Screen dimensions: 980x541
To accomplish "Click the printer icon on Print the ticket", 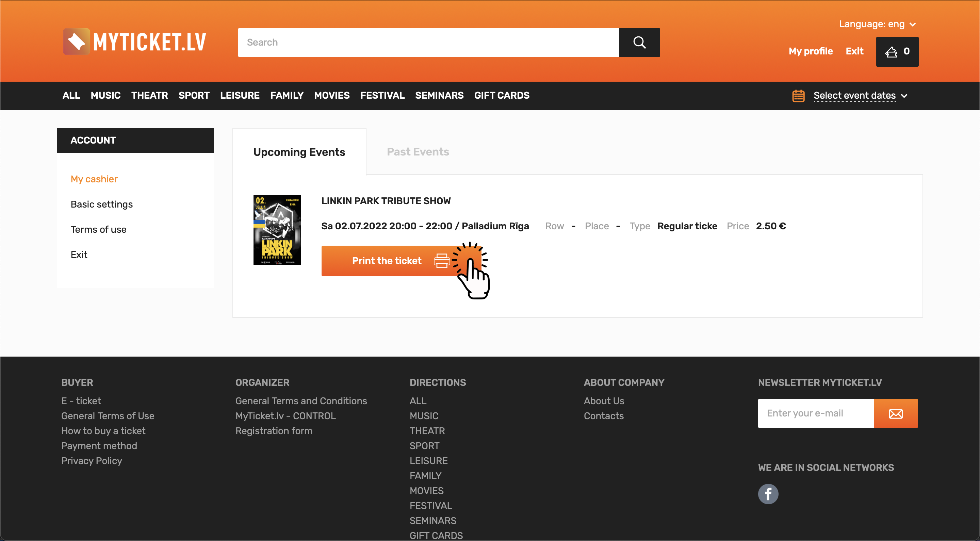I will tap(442, 261).
